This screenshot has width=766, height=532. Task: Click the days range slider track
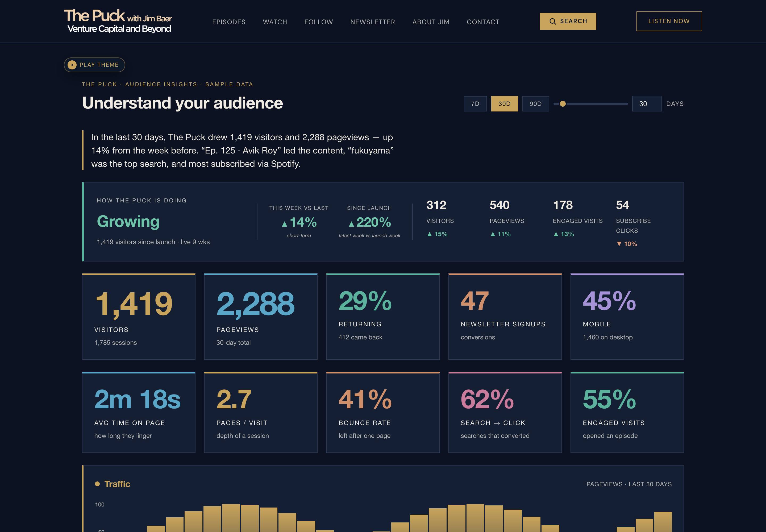pyautogui.click(x=590, y=104)
